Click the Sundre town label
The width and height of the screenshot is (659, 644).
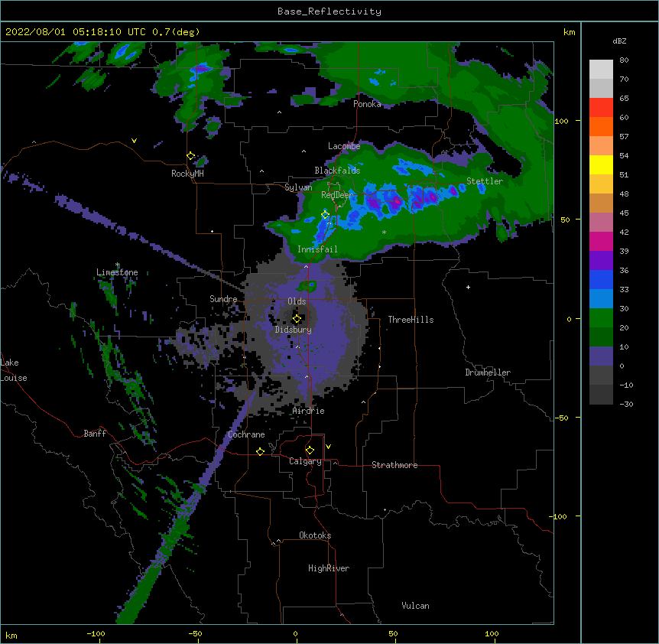point(223,299)
